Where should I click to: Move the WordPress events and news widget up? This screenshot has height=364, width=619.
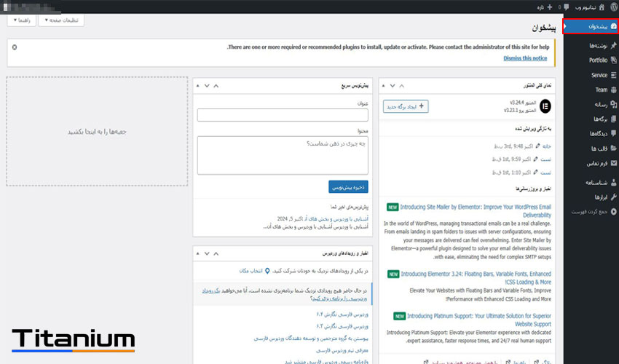(216, 253)
